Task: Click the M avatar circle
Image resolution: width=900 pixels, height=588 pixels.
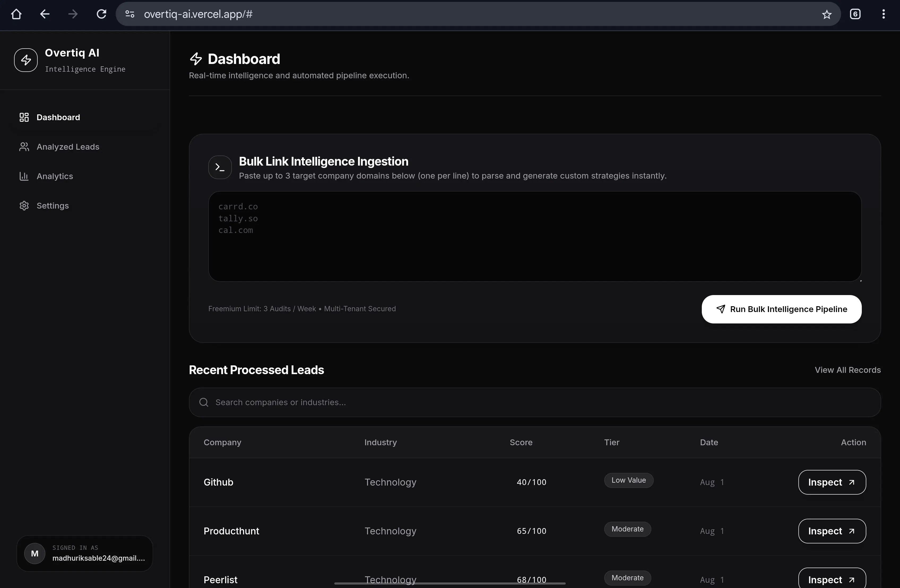Action: coord(35,554)
